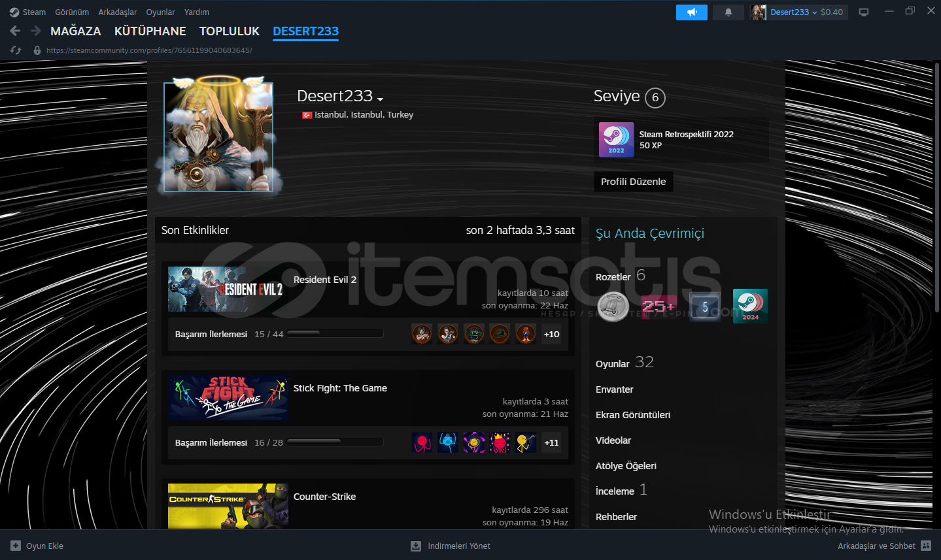This screenshot has width=941, height=560.
Task: Switch to the KÜTÜPHANE tab
Action: (x=150, y=31)
